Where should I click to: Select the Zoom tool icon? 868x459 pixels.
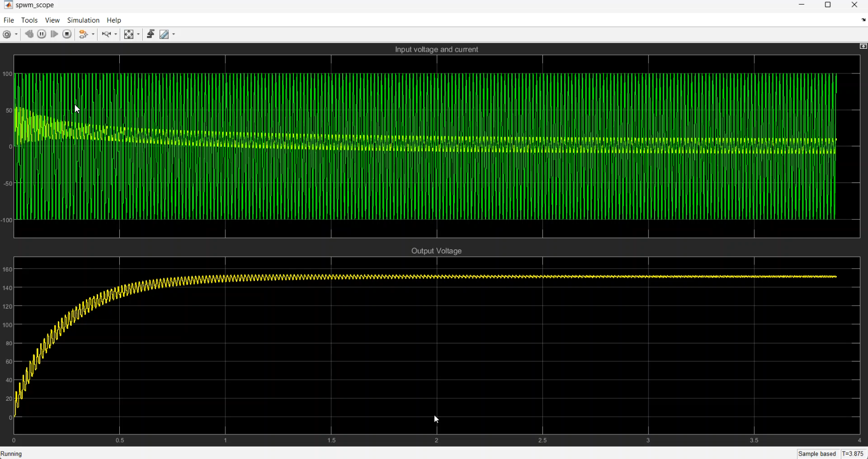pyautogui.click(x=107, y=34)
